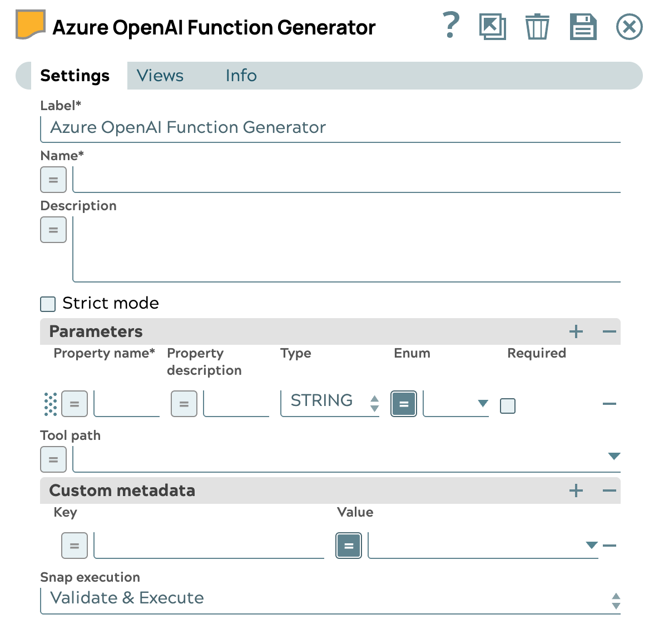
Task: Click the export snap icon
Action: point(493,26)
